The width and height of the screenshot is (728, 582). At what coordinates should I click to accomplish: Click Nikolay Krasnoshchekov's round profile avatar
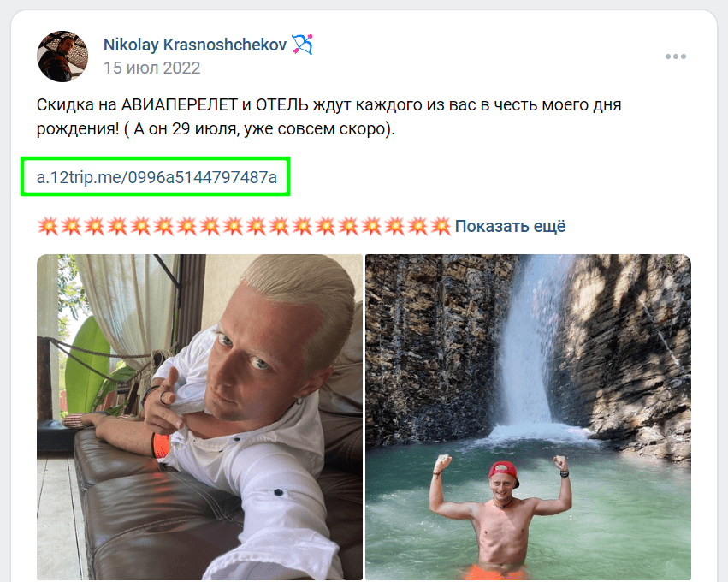(62, 56)
